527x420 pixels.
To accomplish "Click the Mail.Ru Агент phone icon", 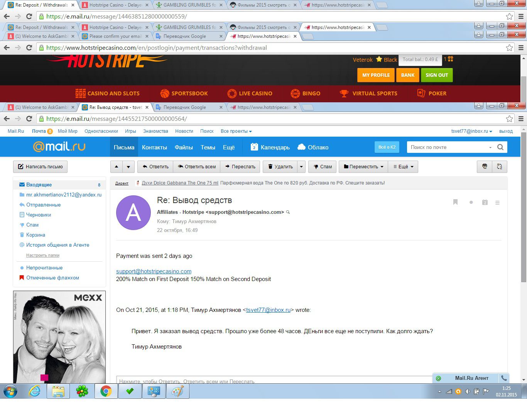I will (504, 378).
